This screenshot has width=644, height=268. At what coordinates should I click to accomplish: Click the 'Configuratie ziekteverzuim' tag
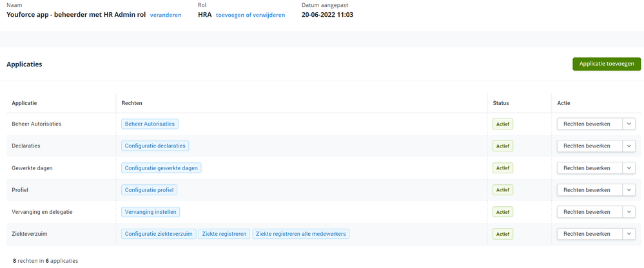point(159,234)
